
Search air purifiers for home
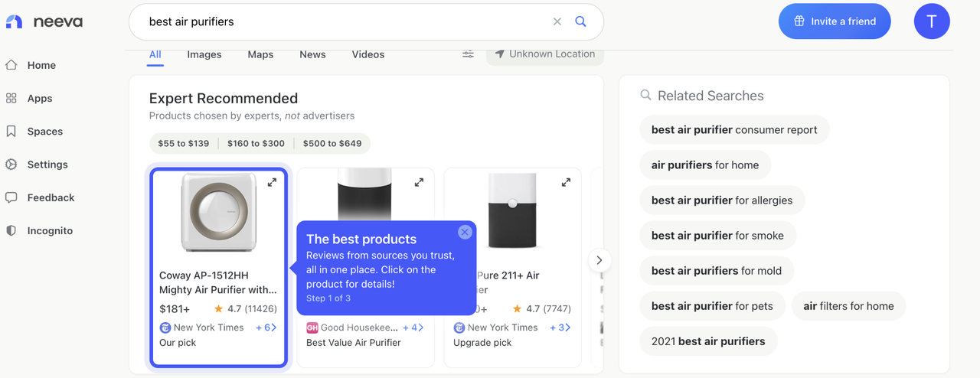click(x=705, y=165)
